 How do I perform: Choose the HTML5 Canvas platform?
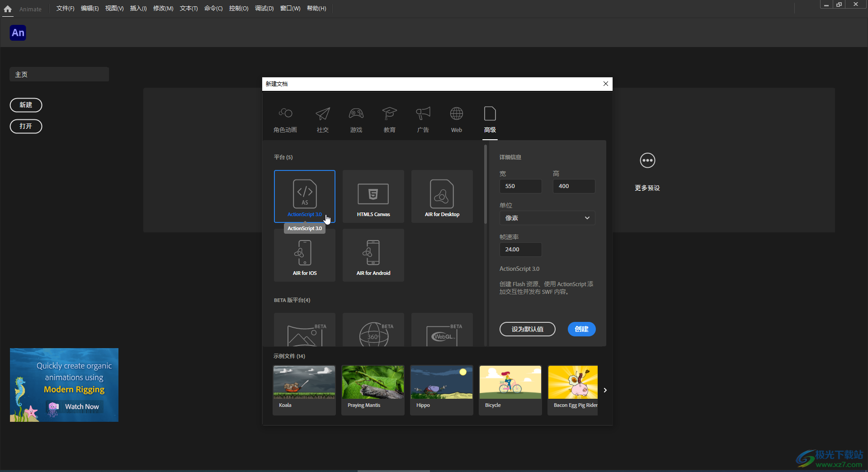point(373,196)
